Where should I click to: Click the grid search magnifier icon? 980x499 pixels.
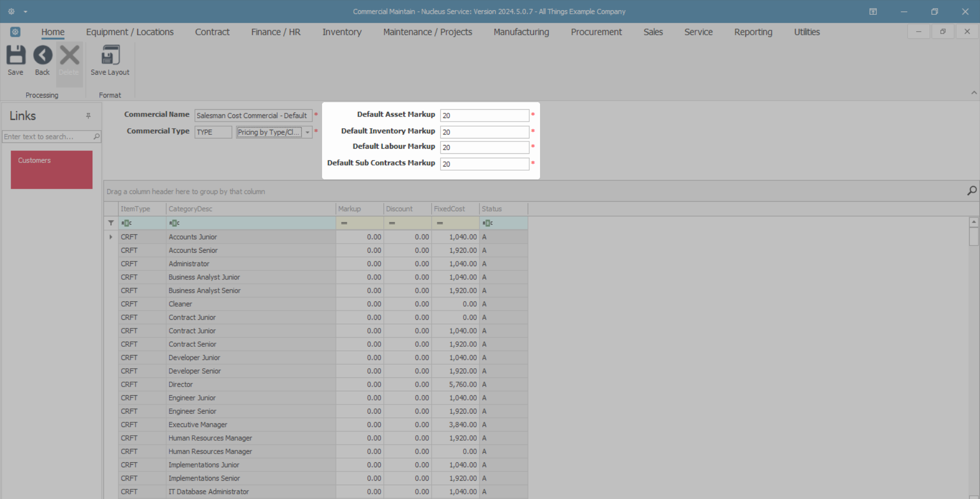971,191
